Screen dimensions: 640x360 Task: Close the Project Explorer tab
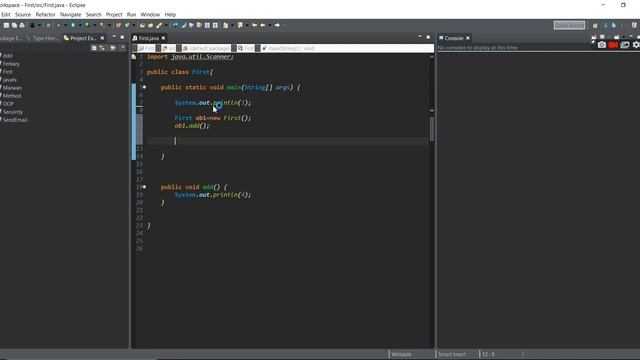pyautogui.click(x=102, y=38)
